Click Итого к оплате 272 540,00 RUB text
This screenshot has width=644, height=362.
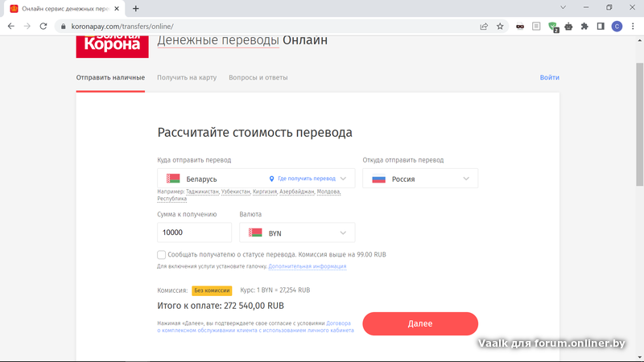point(221,306)
